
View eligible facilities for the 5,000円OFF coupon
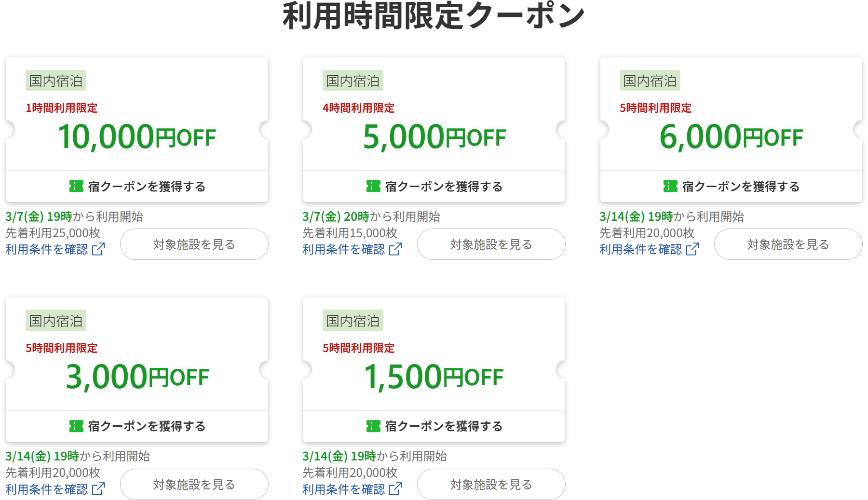(491, 244)
